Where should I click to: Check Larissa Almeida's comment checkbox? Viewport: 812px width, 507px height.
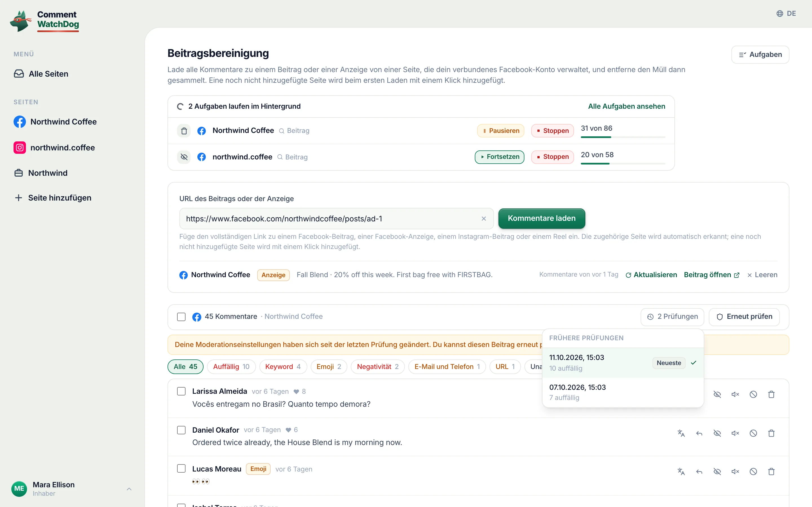[x=181, y=391]
